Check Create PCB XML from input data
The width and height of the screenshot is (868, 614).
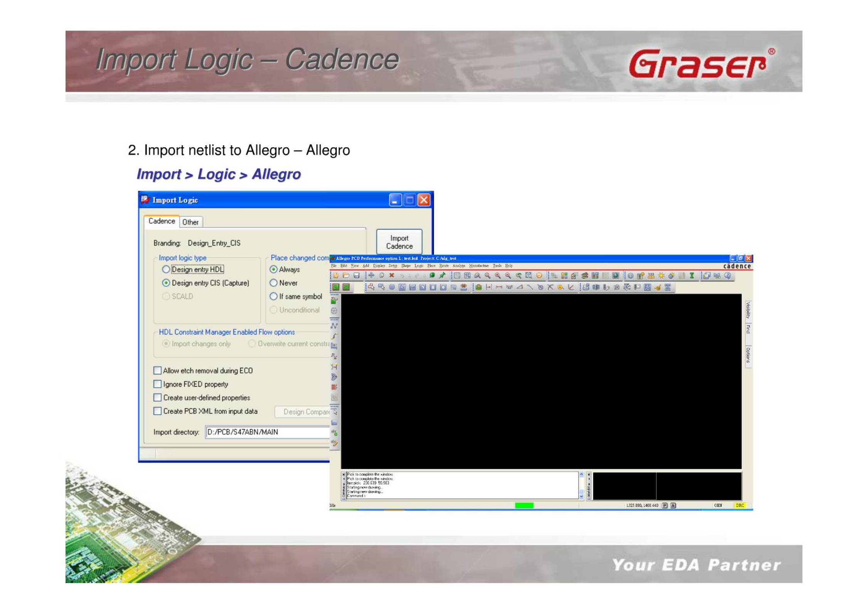157,411
